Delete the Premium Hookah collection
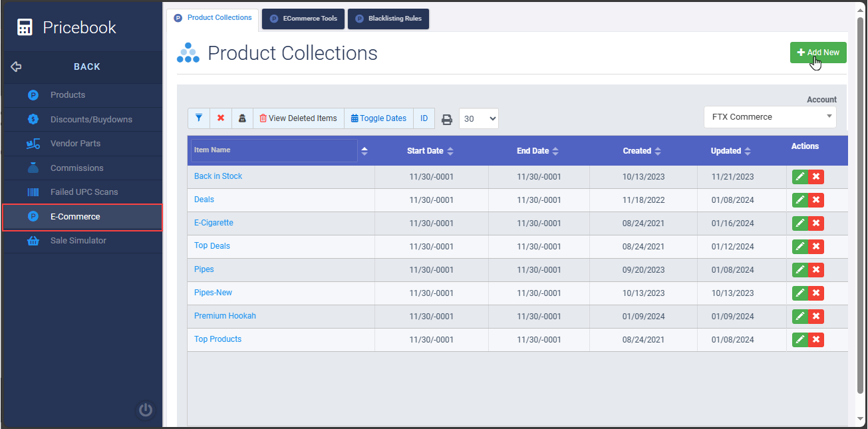Screen dimensions: 868x429 816,317
